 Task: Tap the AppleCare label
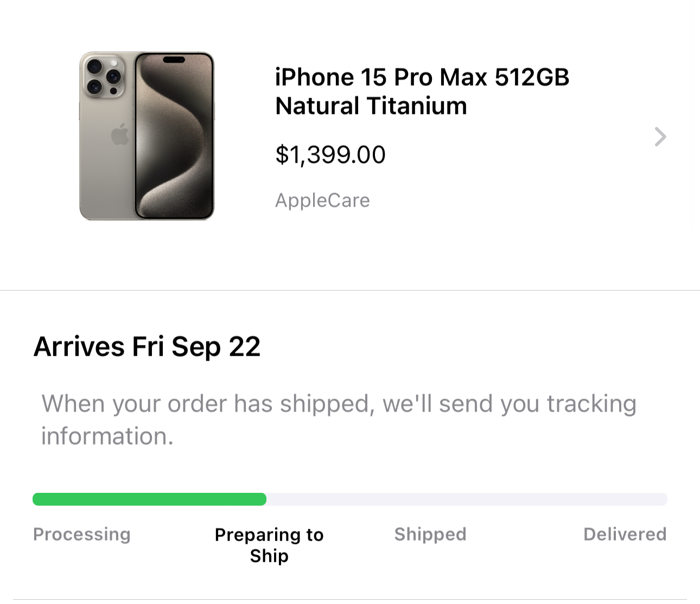322,201
